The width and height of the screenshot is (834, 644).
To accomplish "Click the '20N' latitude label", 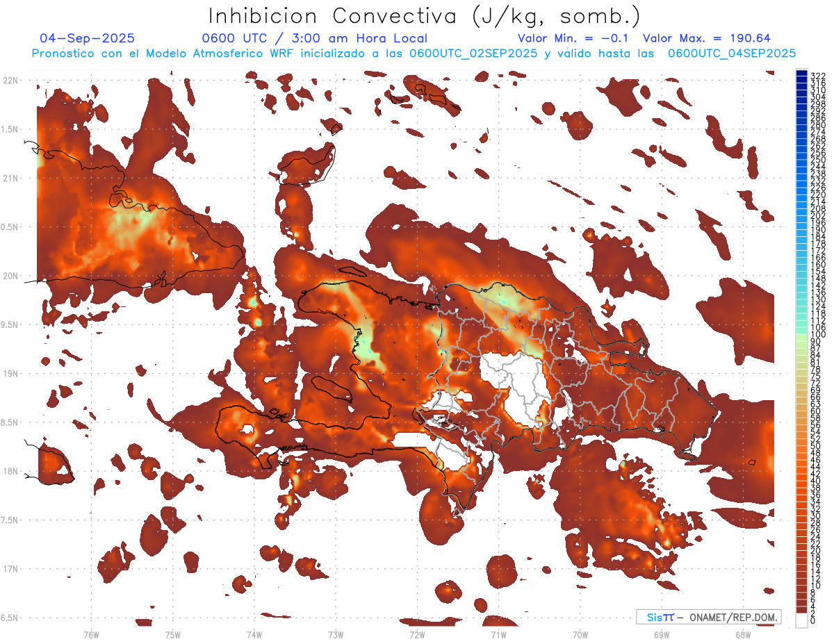I will (x=10, y=276).
